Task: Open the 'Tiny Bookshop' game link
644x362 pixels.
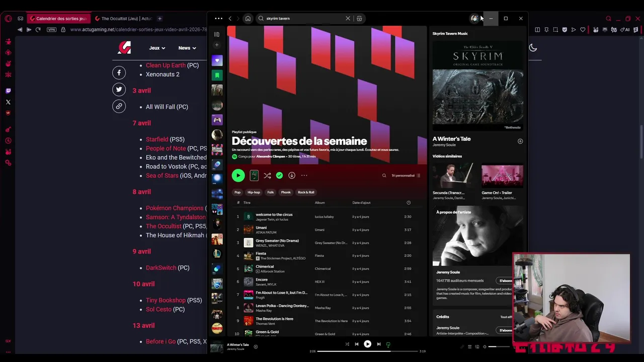Action: (166, 300)
